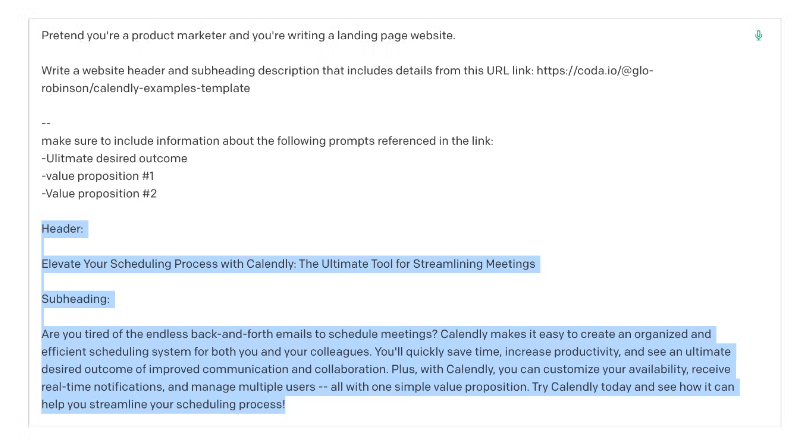Click "The Ultimate Tool for Streamlining Meetings" phrase

coord(420,264)
